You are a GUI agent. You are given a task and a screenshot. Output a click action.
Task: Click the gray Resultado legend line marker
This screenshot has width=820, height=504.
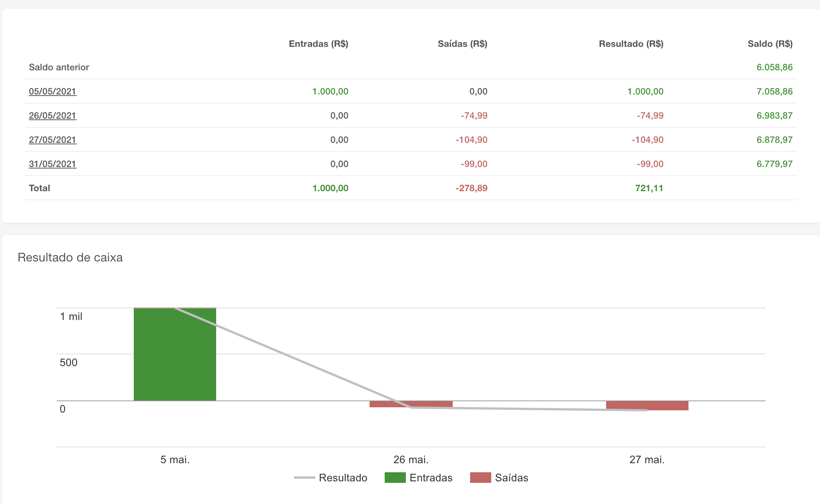[x=304, y=478]
